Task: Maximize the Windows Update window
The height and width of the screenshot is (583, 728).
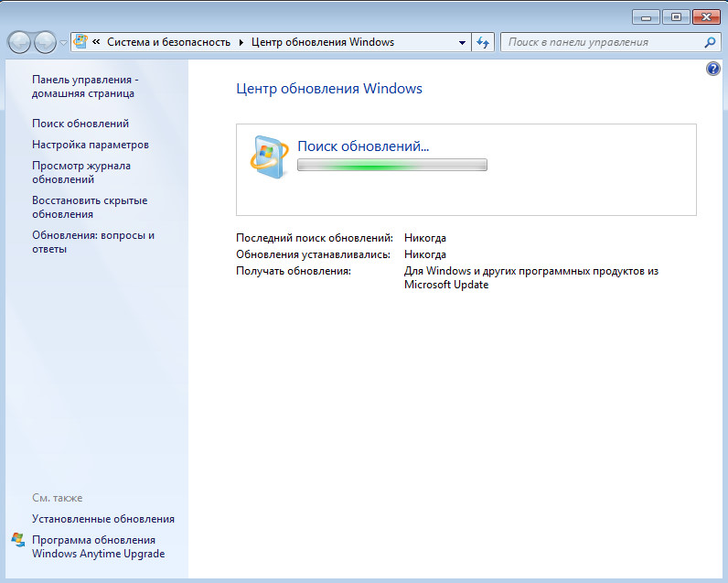Action: point(676,17)
